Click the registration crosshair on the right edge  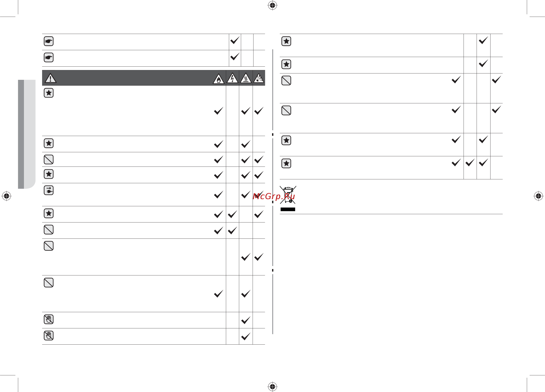(x=539, y=196)
